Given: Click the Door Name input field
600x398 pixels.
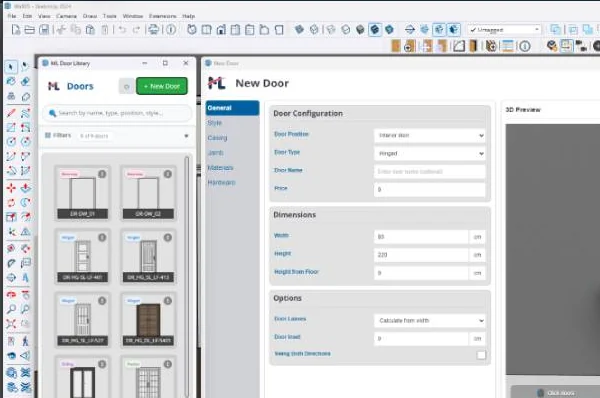Looking at the screenshot, I should point(430,171).
